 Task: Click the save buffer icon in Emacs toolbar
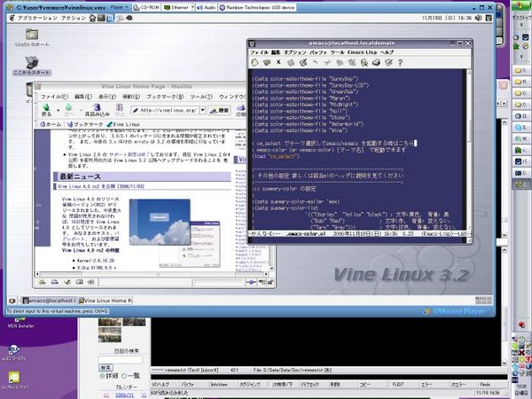click(291, 62)
